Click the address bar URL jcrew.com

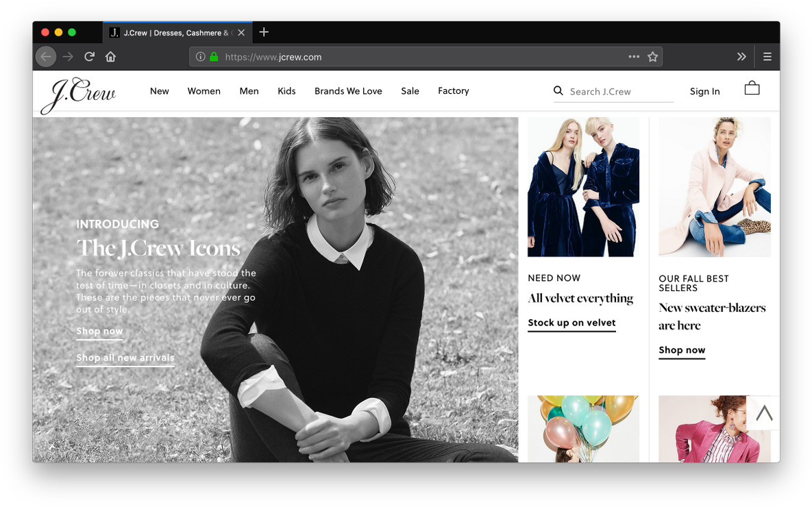[273, 57]
